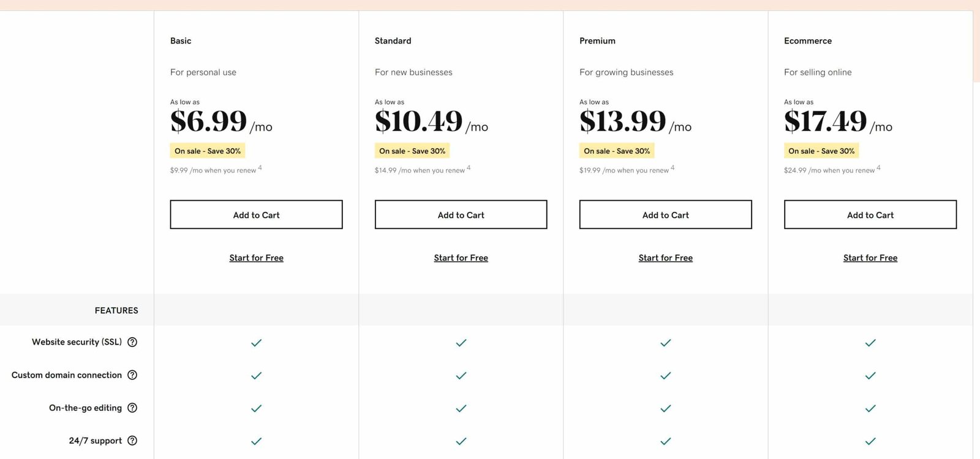Click Ecommerce renewal price footnote 4
The width and height of the screenshot is (980, 459).
pos(878,168)
